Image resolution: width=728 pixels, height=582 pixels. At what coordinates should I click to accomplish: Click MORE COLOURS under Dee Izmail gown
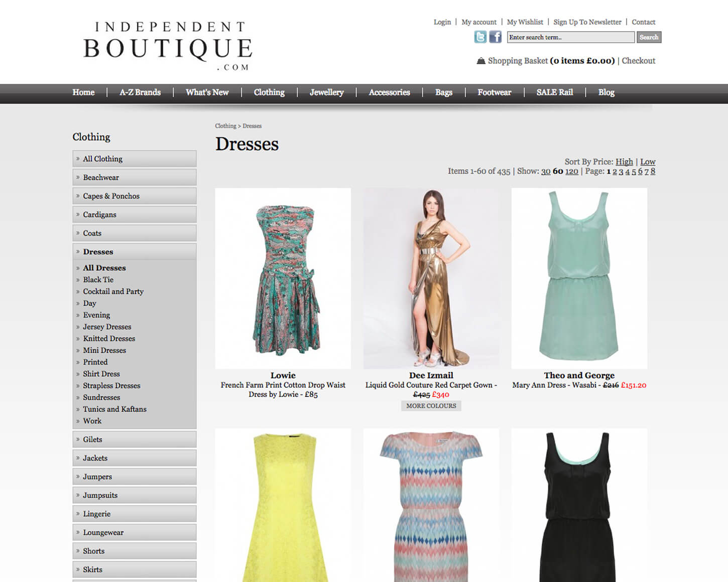pyautogui.click(x=431, y=406)
